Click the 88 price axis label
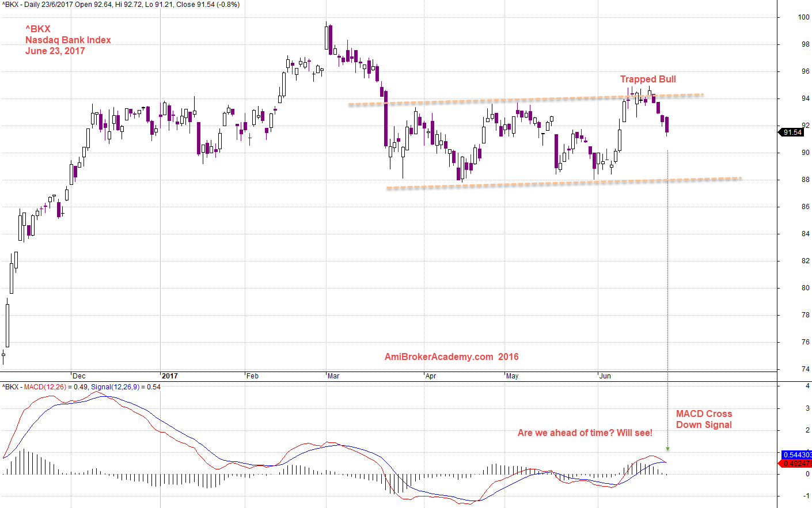Screen dimensions: 812x508 coord(805,180)
